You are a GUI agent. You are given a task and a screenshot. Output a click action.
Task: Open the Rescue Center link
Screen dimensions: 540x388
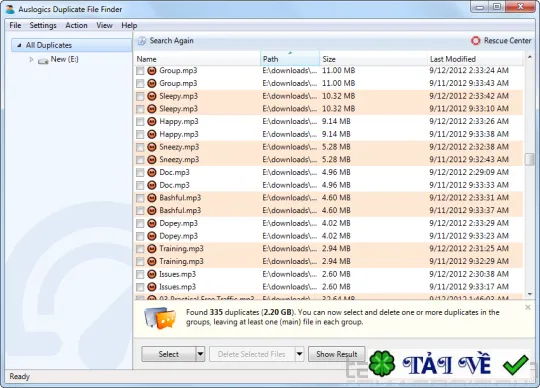click(x=507, y=41)
